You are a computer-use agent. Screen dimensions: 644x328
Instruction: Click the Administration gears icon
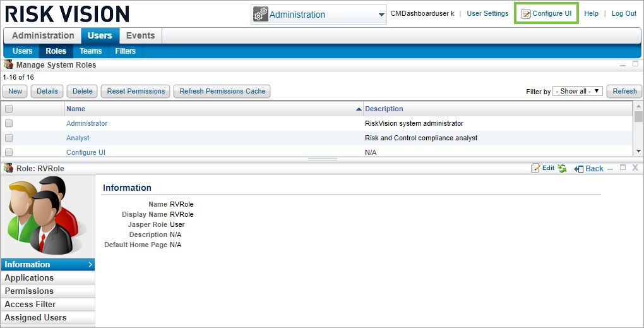click(260, 15)
